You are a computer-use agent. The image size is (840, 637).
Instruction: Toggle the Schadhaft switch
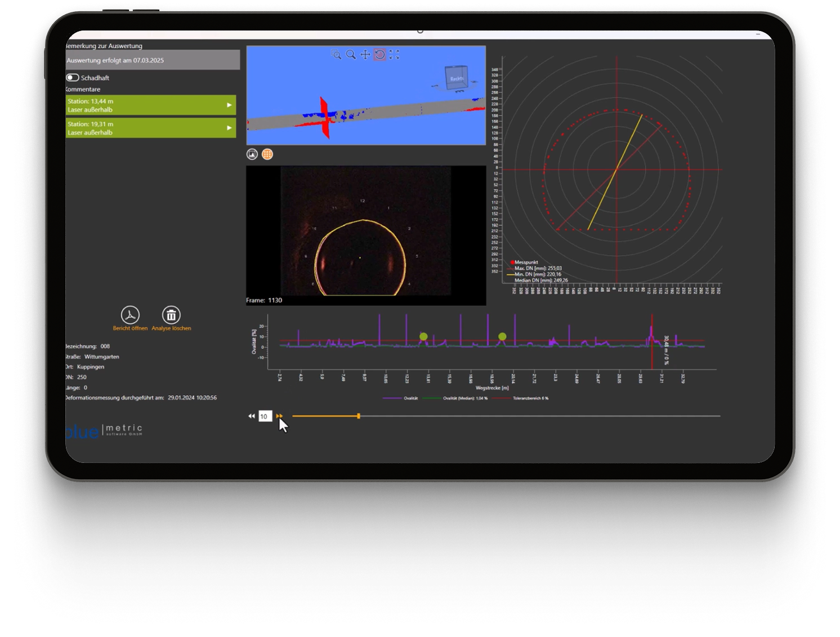73,78
